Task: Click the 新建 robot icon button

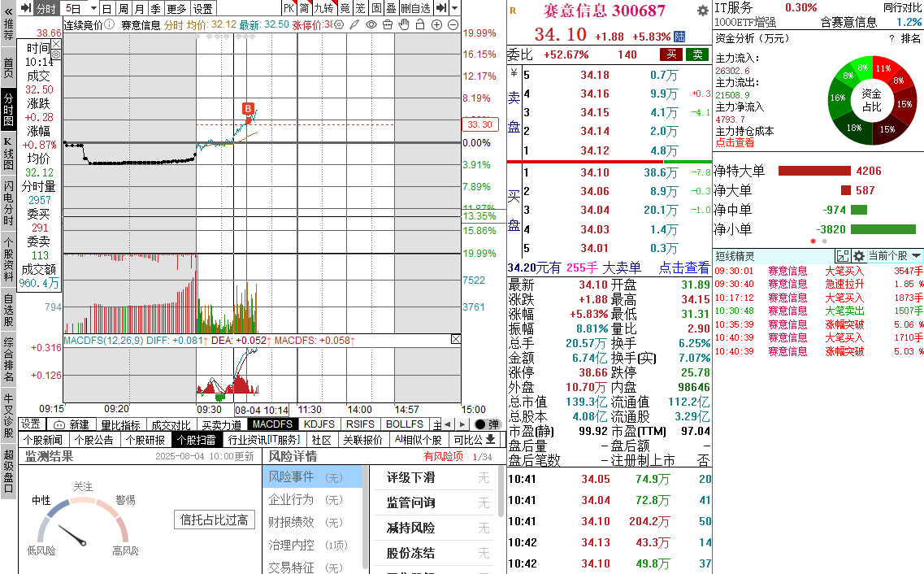Action: coord(72,424)
